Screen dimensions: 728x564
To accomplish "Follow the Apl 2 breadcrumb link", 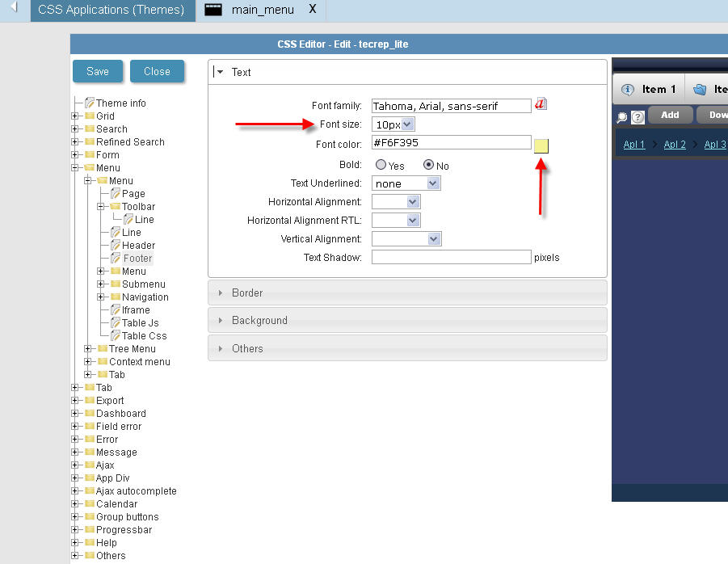I will [675, 145].
